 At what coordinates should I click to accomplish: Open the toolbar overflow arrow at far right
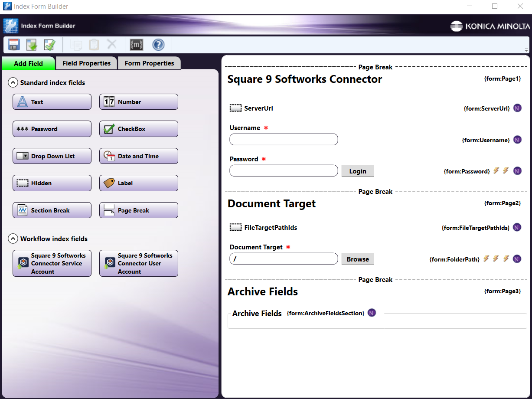click(x=526, y=50)
